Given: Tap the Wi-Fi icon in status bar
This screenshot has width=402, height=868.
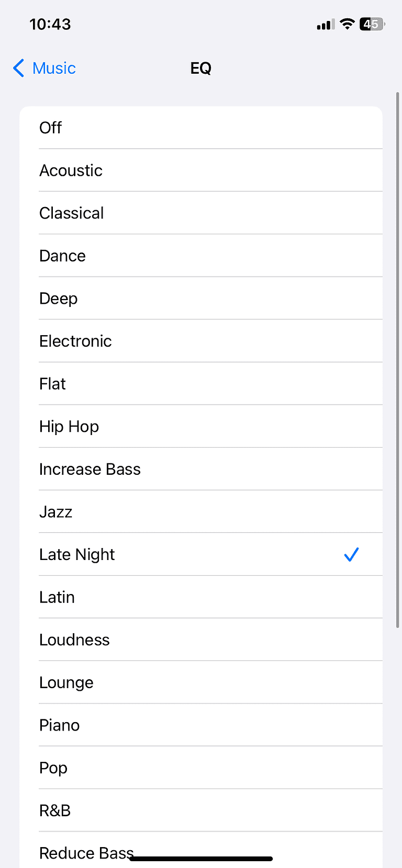Looking at the screenshot, I should point(347,24).
